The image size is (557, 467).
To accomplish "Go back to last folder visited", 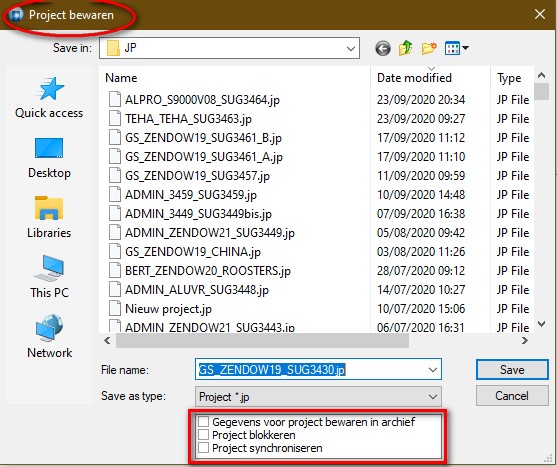I will click(383, 48).
